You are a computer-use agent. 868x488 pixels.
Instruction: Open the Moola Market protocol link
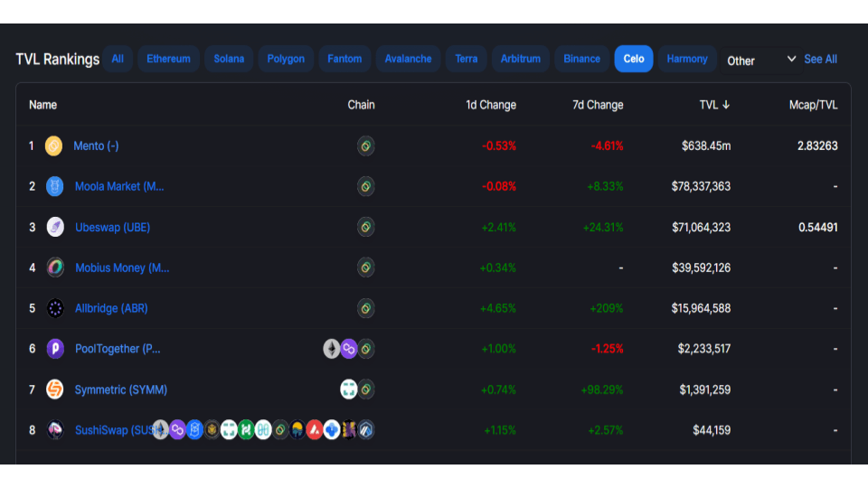click(119, 186)
